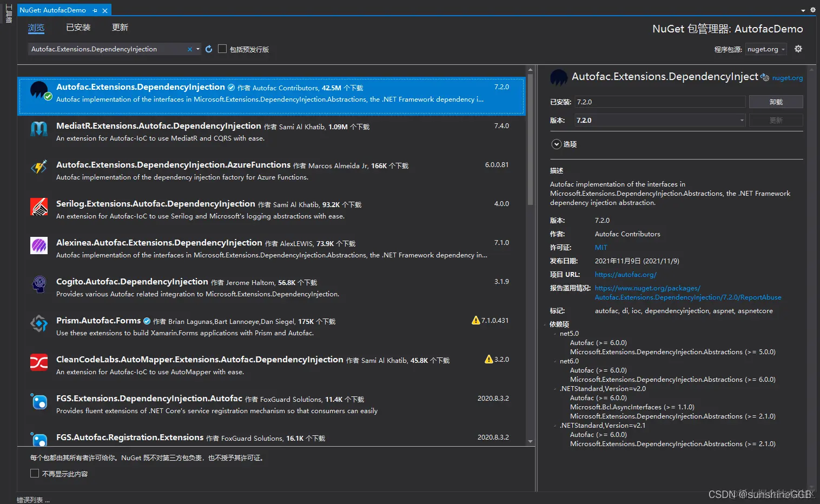This screenshot has height=504, width=820.
Task: Collapse the .NETStandard v2.1 dependency group
Action: [x=555, y=426]
